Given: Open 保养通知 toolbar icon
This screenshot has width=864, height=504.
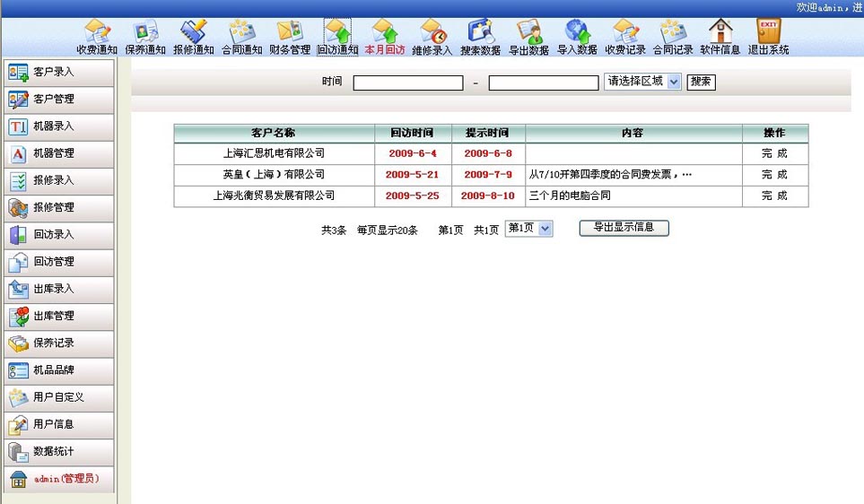Looking at the screenshot, I should click(145, 37).
